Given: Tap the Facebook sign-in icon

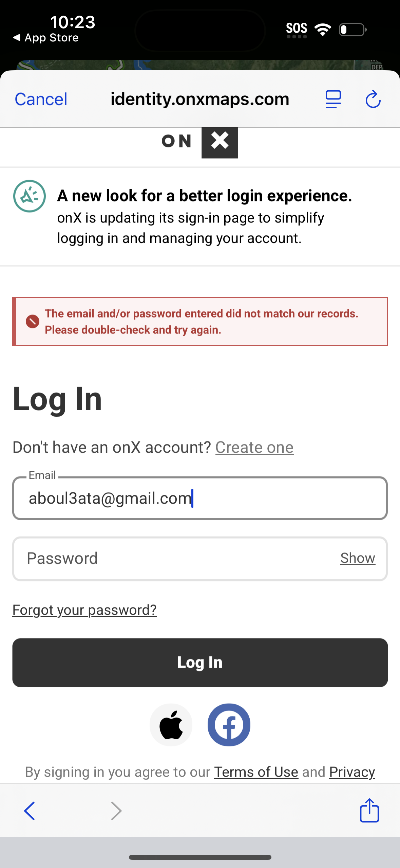Looking at the screenshot, I should tap(229, 725).
